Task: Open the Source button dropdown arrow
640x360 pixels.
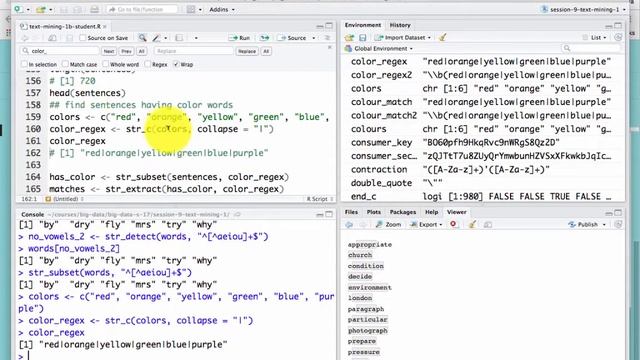Action: pos(313,38)
